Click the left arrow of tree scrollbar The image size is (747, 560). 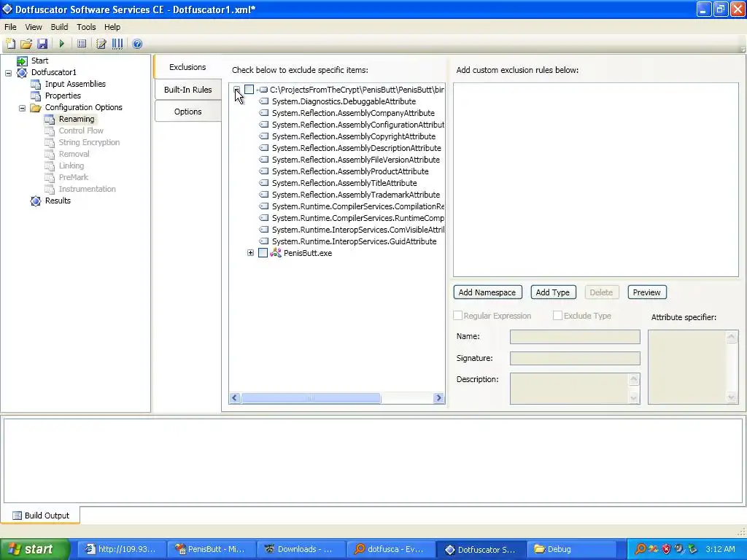click(x=235, y=397)
